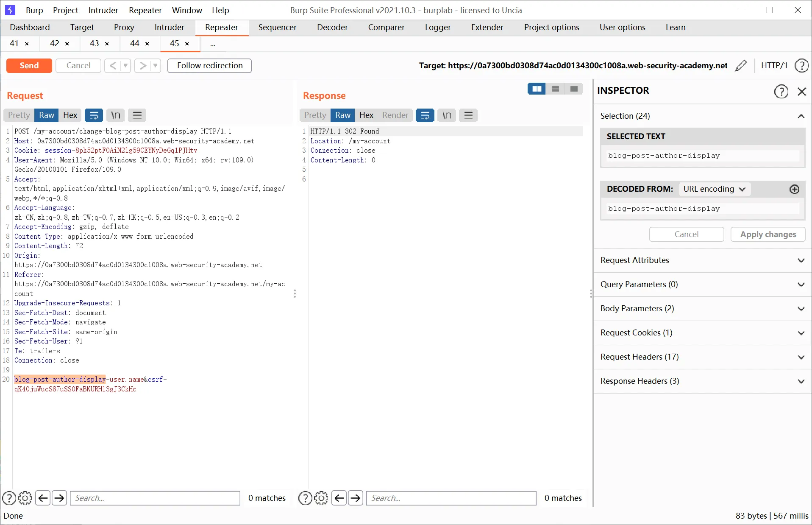Switch to the Proxy tab
812x525 pixels.
pyautogui.click(x=124, y=28)
